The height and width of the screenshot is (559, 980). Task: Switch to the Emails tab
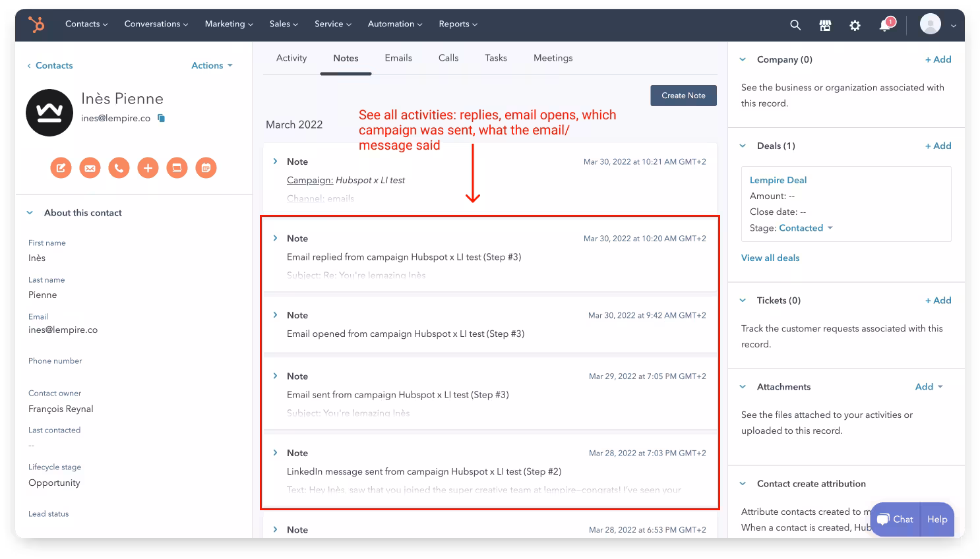pos(398,58)
